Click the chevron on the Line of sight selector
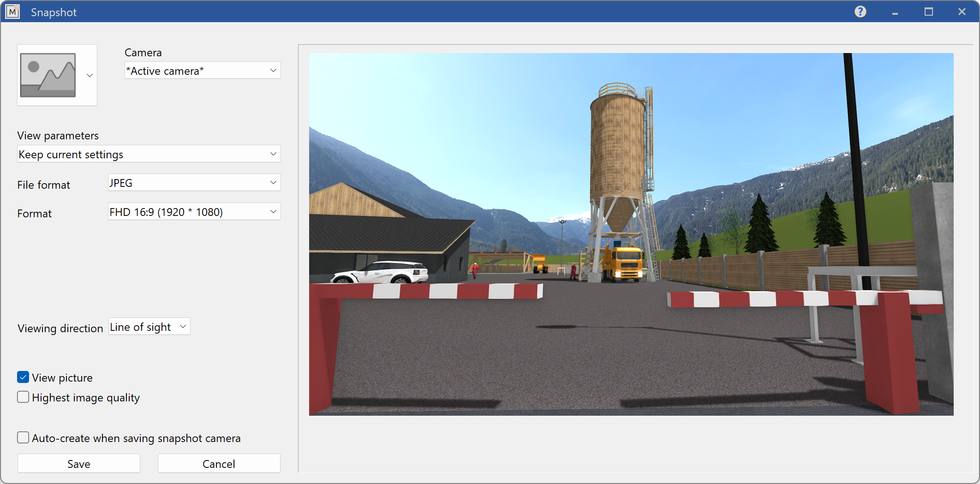 click(x=183, y=326)
